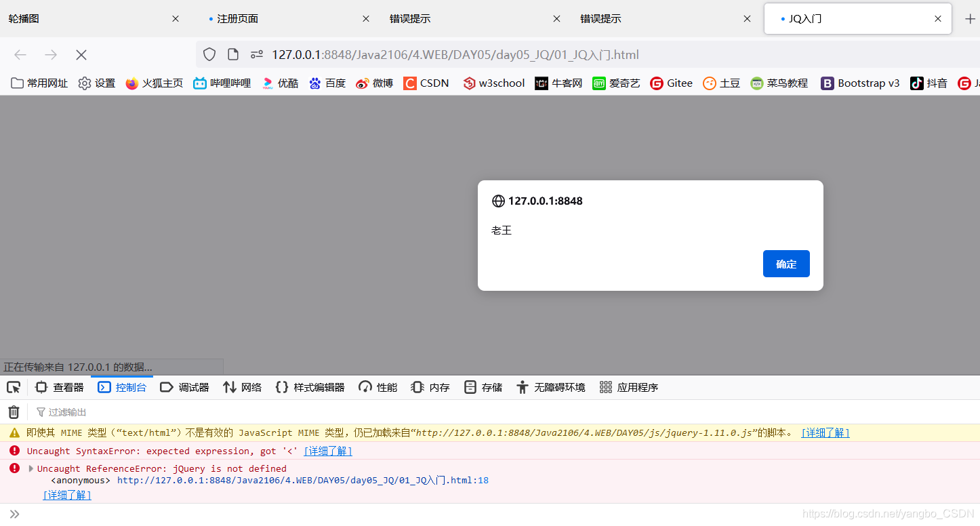Switch to the 应用程序 devtools panel
Screen dimensions: 980x526
pyautogui.click(x=628, y=388)
